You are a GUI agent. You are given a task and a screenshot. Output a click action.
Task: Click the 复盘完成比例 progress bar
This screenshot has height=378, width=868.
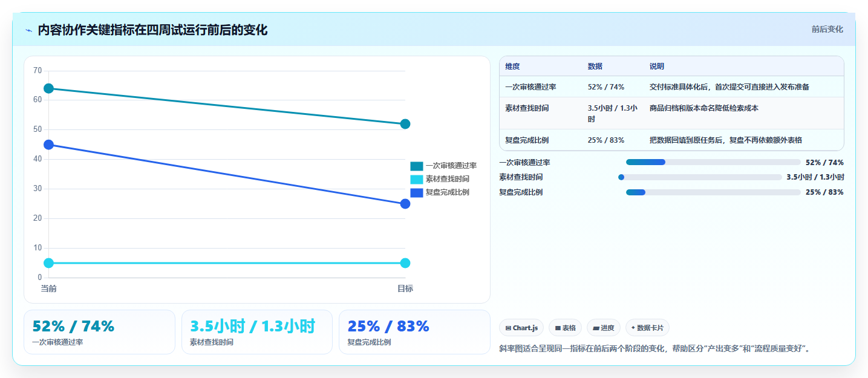[713, 192]
